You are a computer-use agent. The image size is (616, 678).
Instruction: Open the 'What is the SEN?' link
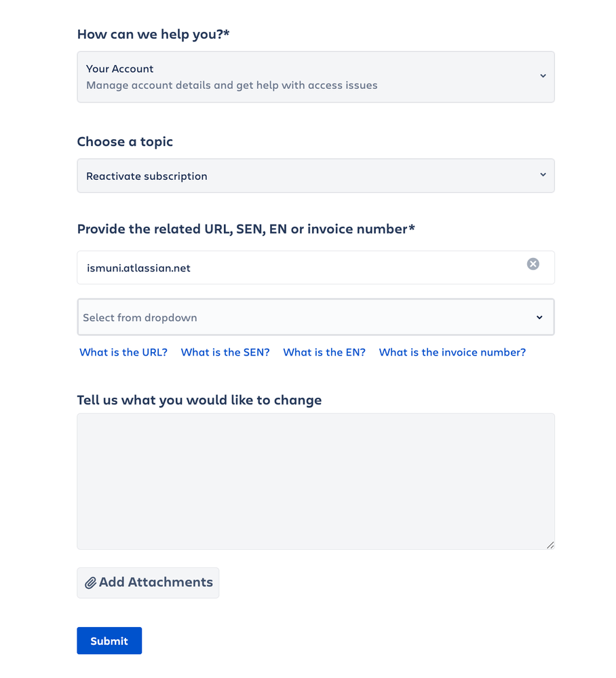(x=225, y=352)
